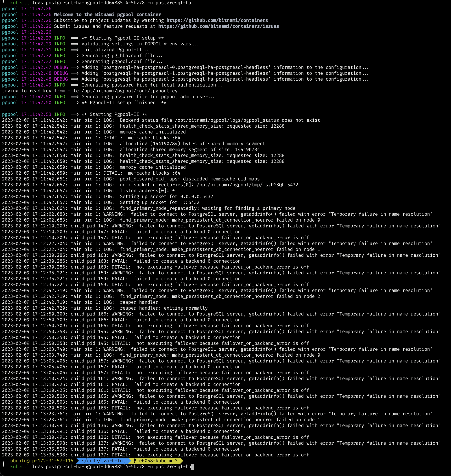Click the arrow before 'Pgpool-II setup finished!'
451x476 pixels.
(x=74, y=103)
